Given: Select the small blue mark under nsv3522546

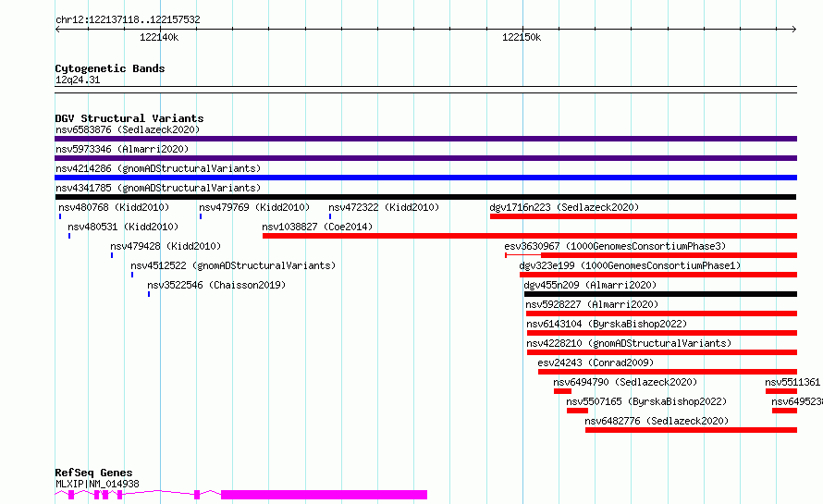Looking at the screenshot, I should tap(149, 294).
